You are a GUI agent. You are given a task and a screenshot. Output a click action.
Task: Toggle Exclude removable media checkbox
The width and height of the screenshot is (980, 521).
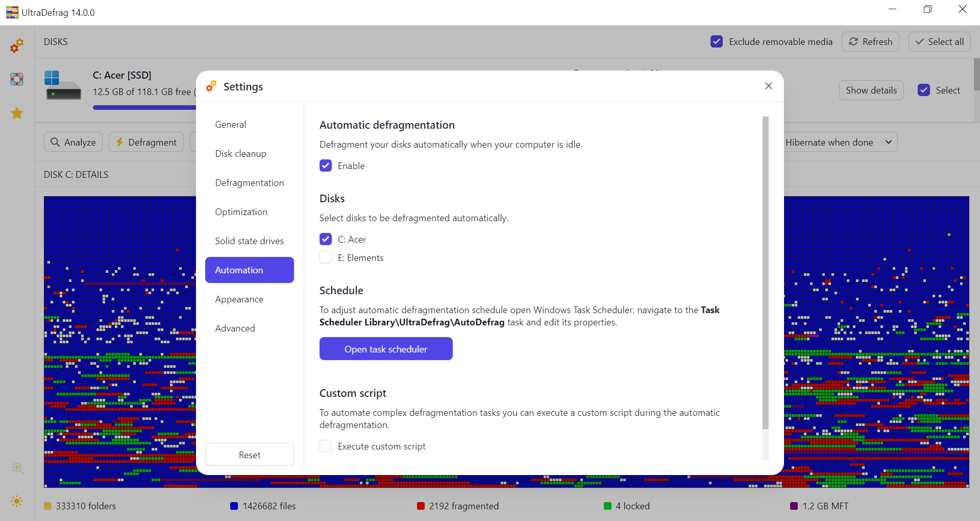717,41
